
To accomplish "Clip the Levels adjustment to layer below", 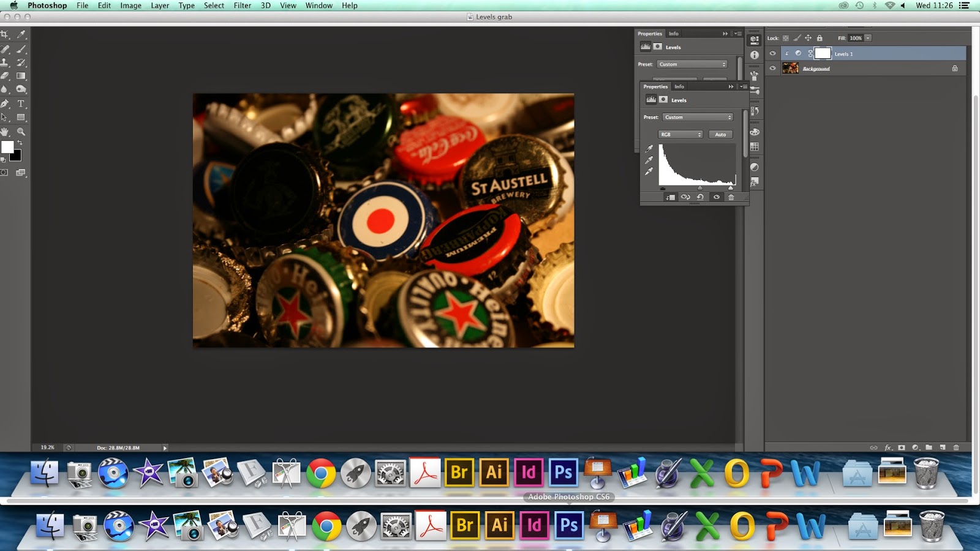I will (x=671, y=197).
